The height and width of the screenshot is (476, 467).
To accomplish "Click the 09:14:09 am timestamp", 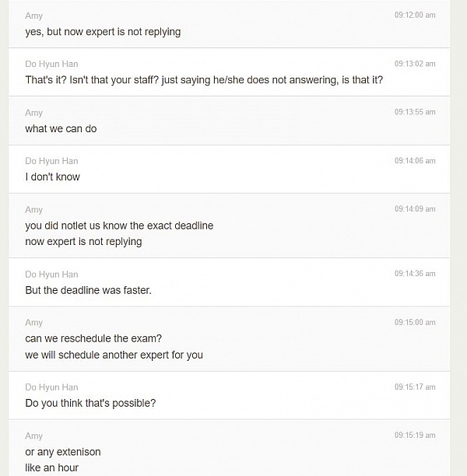I will click(414, 209).
